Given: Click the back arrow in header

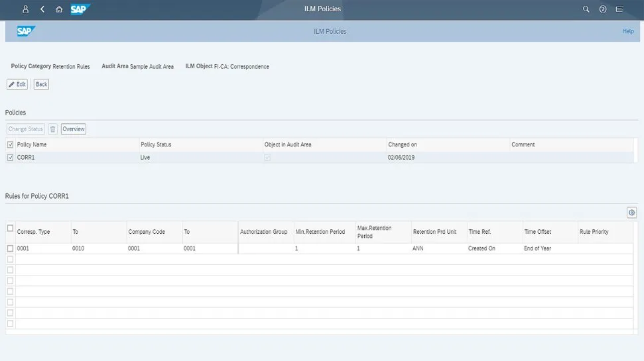Looking at the screenshot, I should pos(42,9).
